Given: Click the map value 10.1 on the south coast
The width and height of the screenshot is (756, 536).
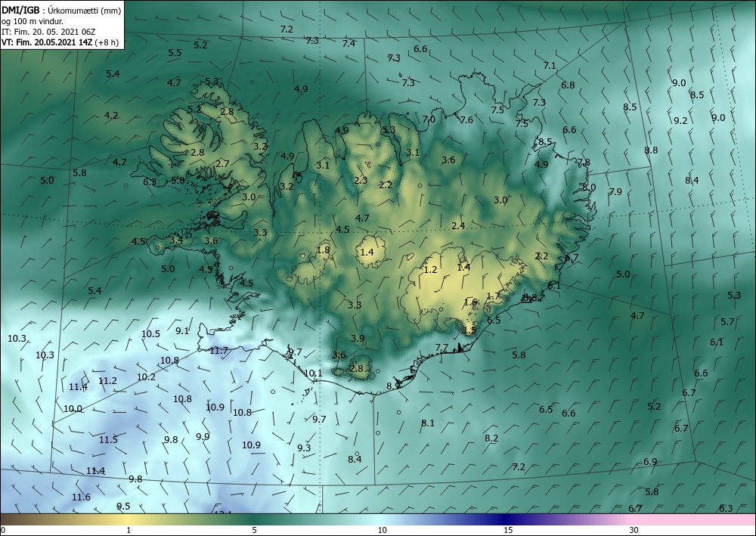Looking at the screenshot, I should pos(313,373).
